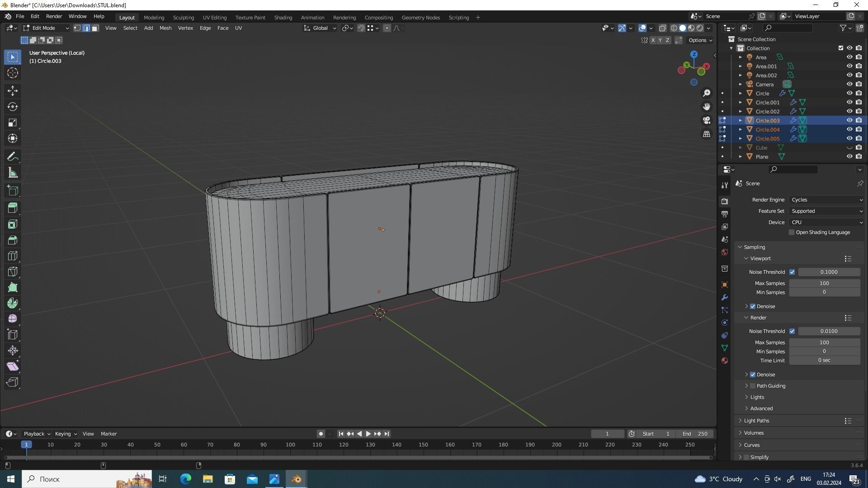This screenshot has width=868, height=488.
Task: Open the Render Engine Cycles dropdown
Action: coord(826,200)
